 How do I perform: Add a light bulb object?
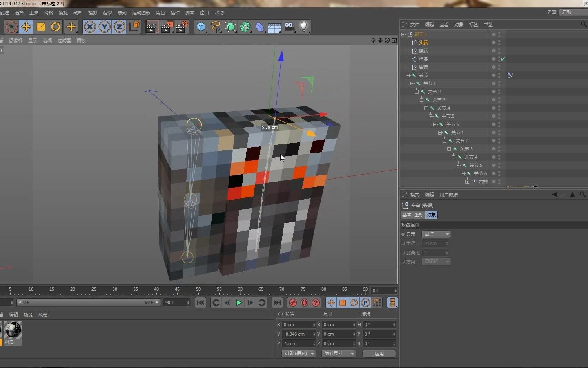point(304,27)
